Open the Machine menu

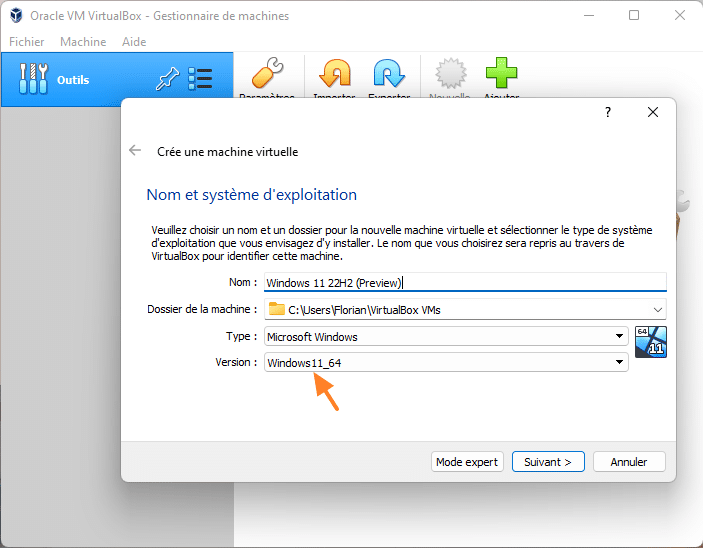click(83, 42)
